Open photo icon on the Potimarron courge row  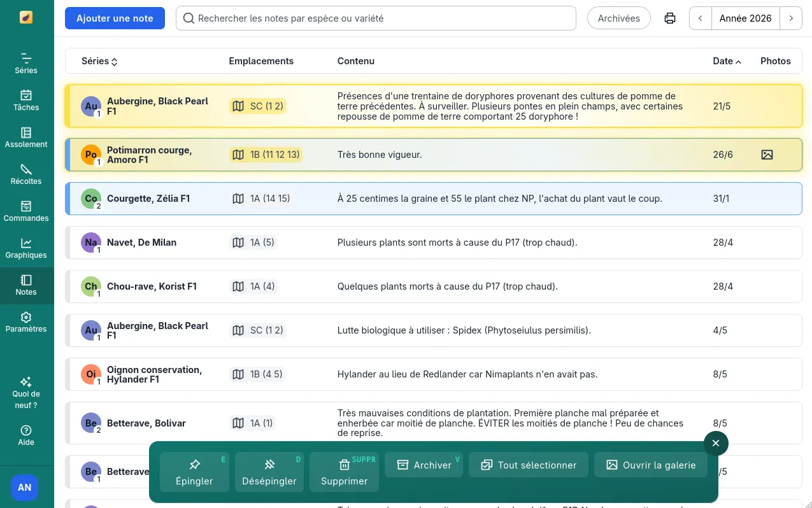point(767,155)
